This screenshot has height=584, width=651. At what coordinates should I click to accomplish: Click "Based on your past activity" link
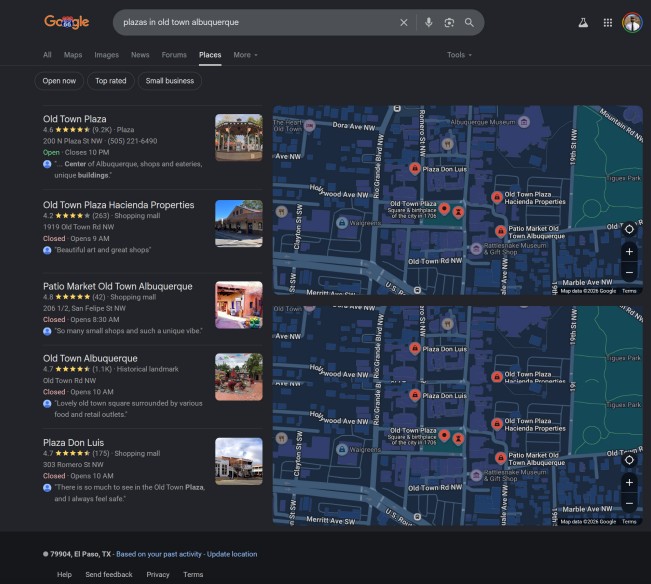click(159, 554)
